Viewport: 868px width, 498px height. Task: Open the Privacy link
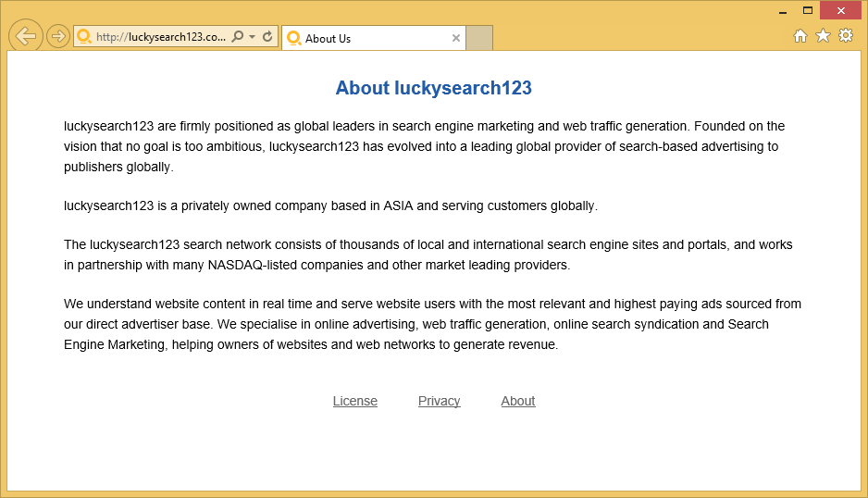tap(439, 401)
